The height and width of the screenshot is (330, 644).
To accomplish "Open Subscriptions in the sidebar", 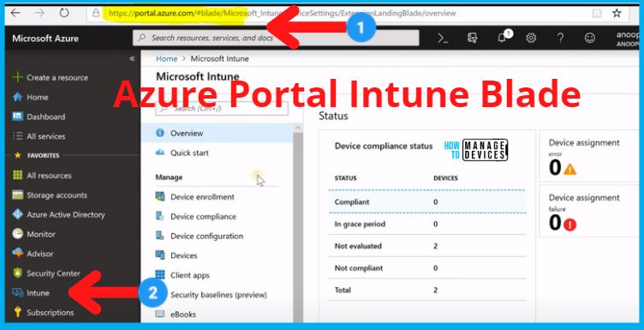I will [x=43, y=312].
